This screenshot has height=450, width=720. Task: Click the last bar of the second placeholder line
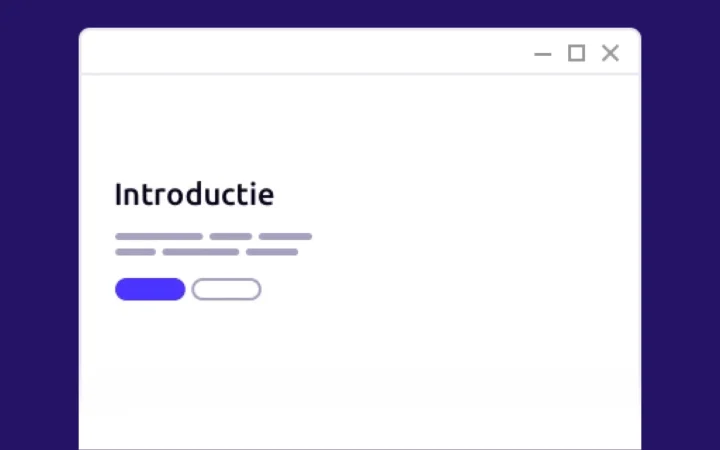(272, 252)
